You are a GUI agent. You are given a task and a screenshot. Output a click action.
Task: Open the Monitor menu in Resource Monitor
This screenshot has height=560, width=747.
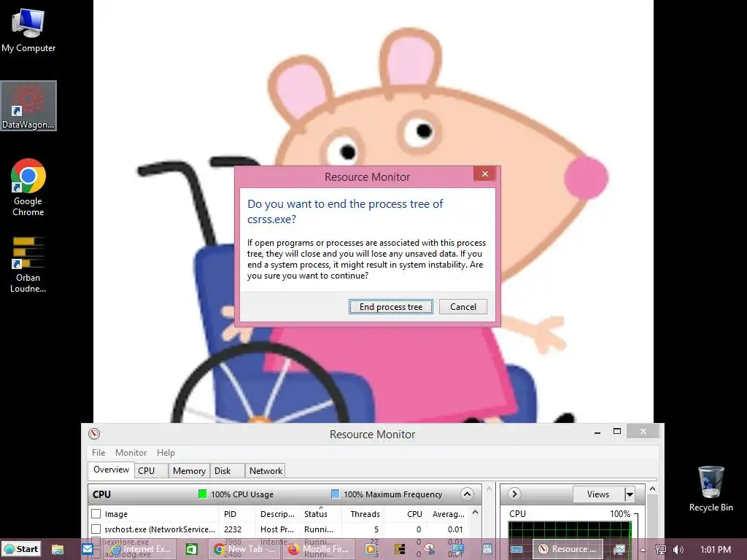[x=131, y=452]
